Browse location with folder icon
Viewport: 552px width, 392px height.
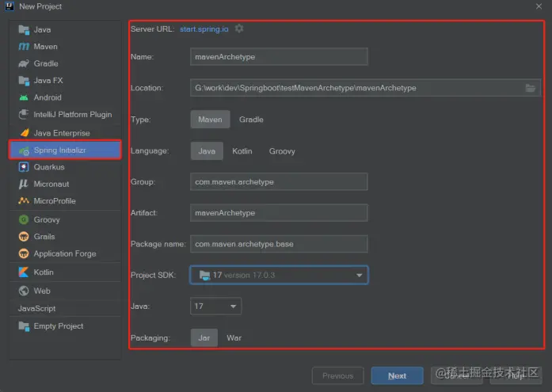[x=531, y=88]
